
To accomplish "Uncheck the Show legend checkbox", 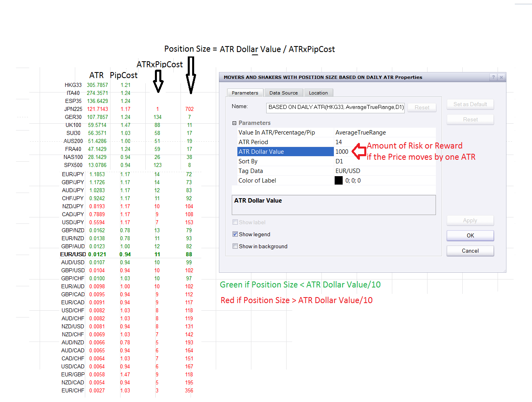I will click(235, 234).
